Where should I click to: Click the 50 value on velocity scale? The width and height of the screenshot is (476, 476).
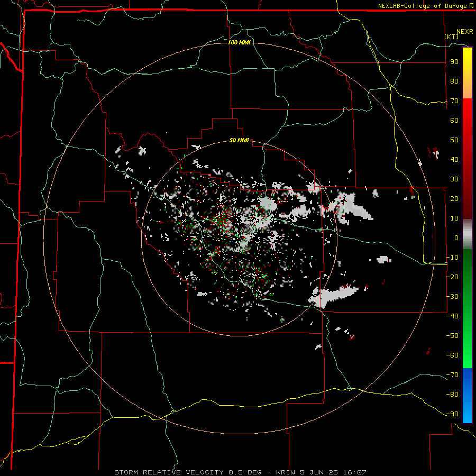pyautogui.click(x=454, y=140)
